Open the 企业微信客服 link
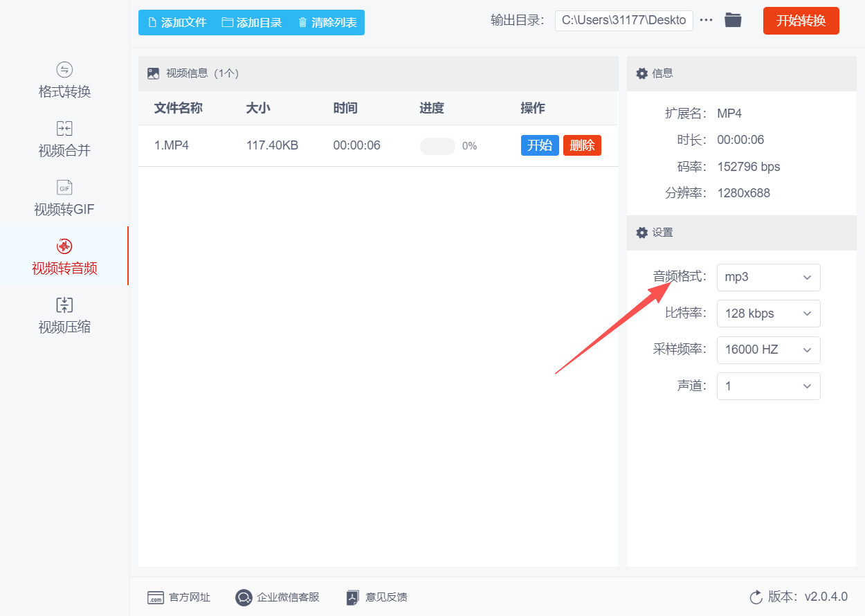 [277, 597]
